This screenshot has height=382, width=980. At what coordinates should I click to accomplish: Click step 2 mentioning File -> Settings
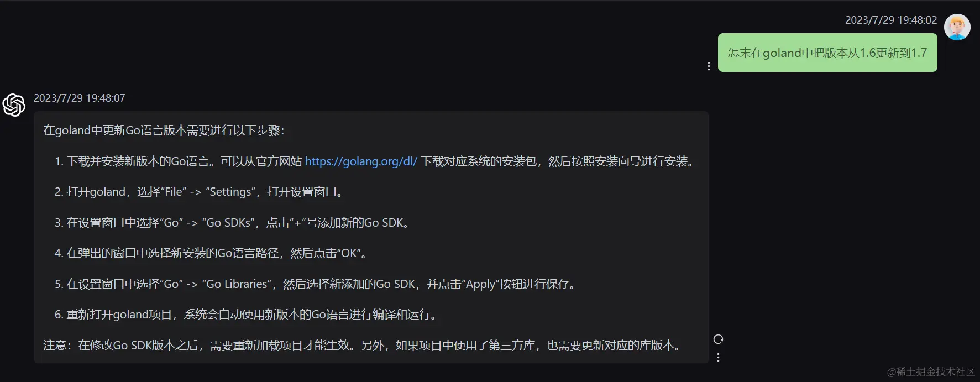[x=201, y=192]
